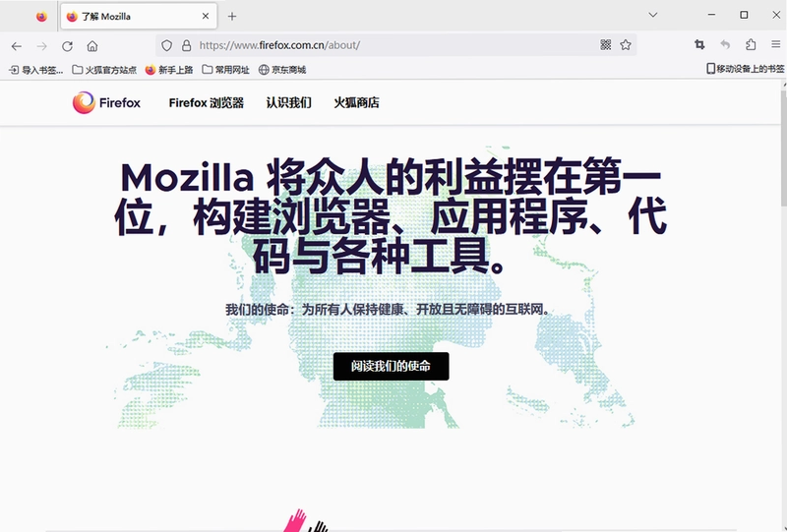Image resolution: width=787 pixels, height=532 pixels.
Task: Click the 阅读我们的使命 button
Action: click(x=391, y=367)
